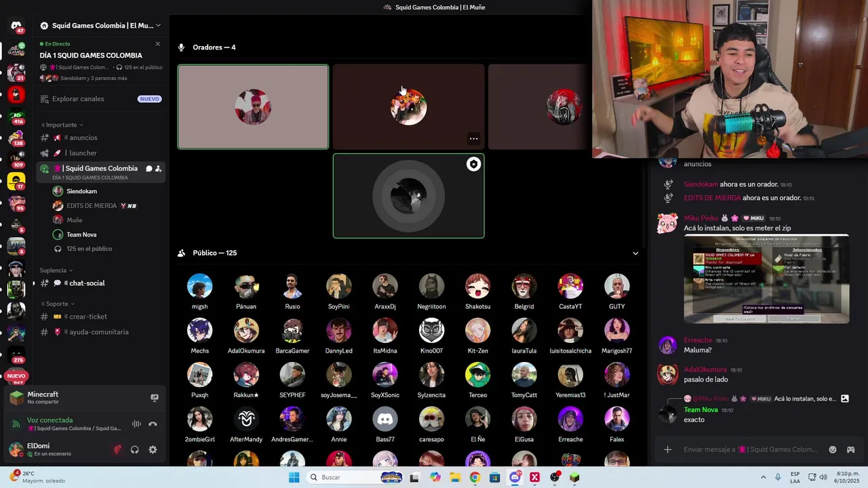Open File Explorer from taskbar
The image size is (868, 488).
[x=455, y=477]
